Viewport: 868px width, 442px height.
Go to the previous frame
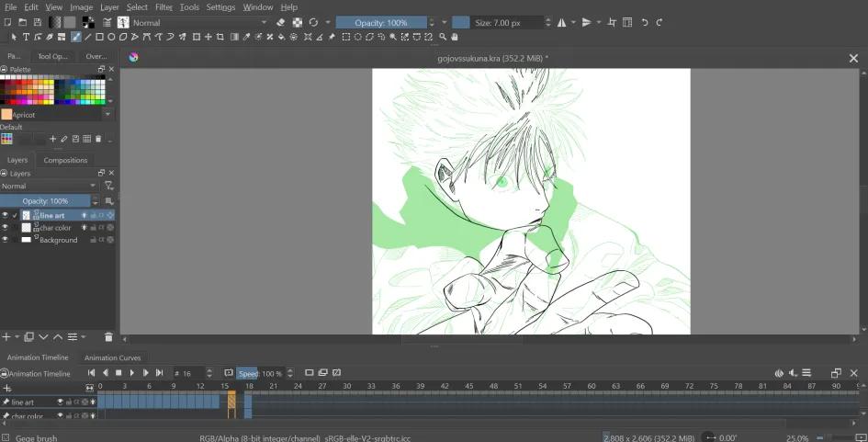point(106,373)
